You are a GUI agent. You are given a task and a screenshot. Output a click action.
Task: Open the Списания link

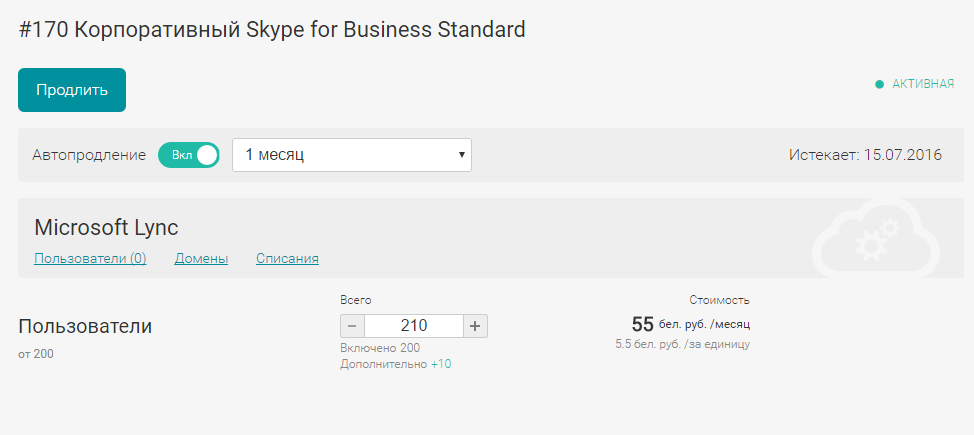click(287, 259)
